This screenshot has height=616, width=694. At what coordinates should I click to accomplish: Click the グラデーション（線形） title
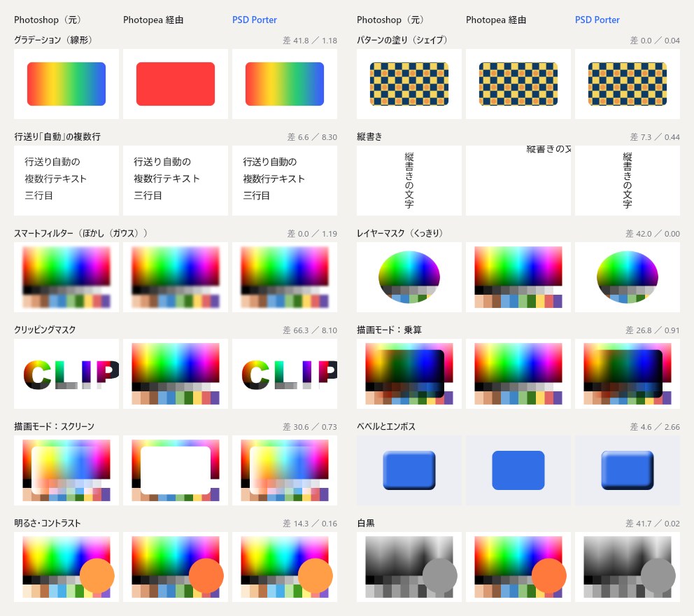click(53, 40)
